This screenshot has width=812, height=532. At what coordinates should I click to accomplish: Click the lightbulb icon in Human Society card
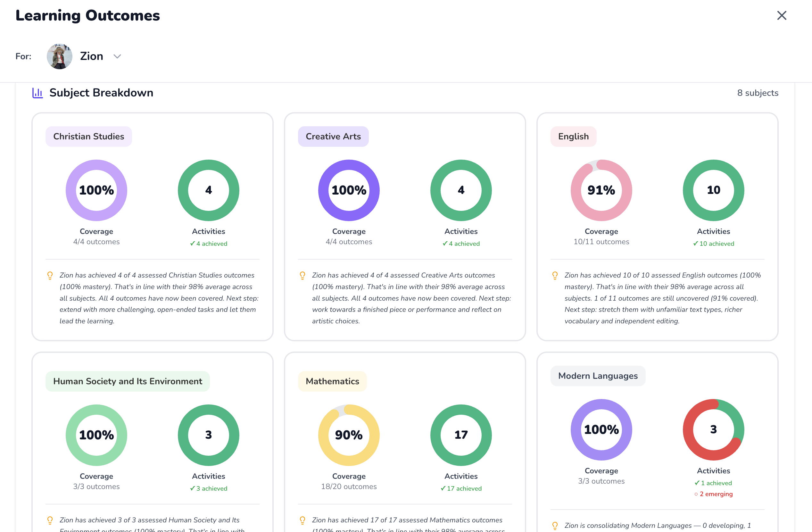point(50,520)
